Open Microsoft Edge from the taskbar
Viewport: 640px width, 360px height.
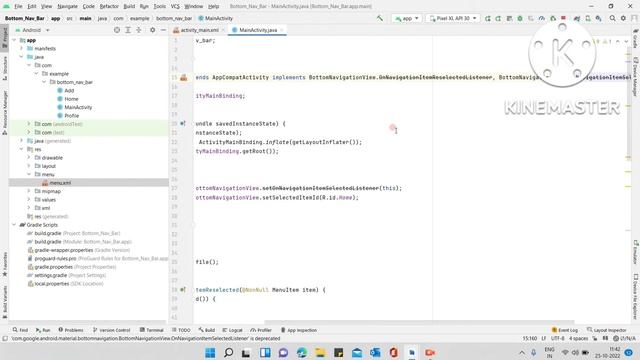(302, 353)
